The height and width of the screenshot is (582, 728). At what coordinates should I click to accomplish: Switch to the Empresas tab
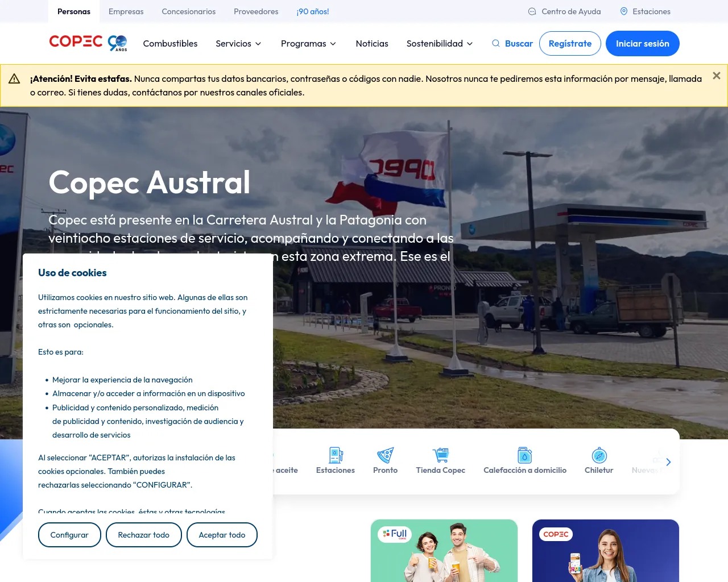pos(126,11)
